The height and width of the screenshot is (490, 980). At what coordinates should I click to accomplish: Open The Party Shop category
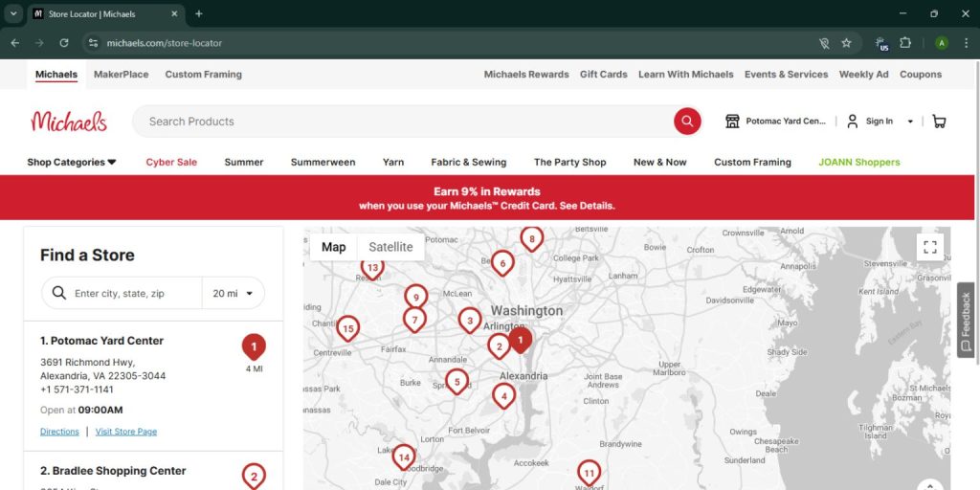pos(570,162)
